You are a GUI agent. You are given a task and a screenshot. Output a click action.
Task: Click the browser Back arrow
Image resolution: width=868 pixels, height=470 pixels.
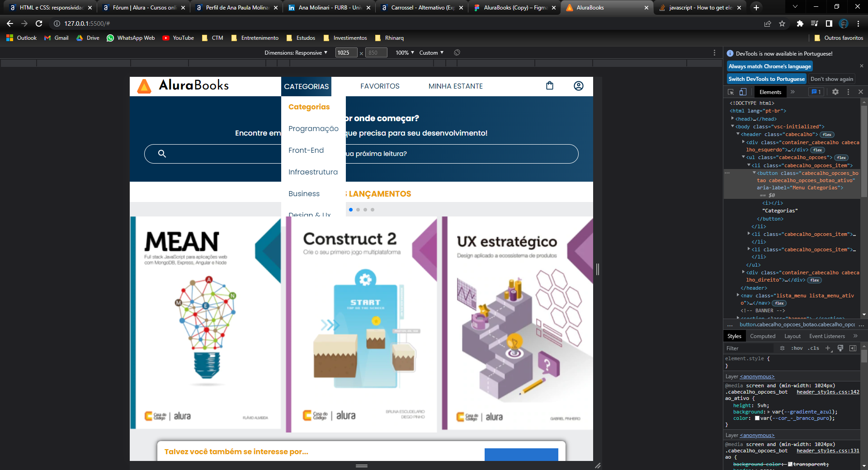(10, 23)
